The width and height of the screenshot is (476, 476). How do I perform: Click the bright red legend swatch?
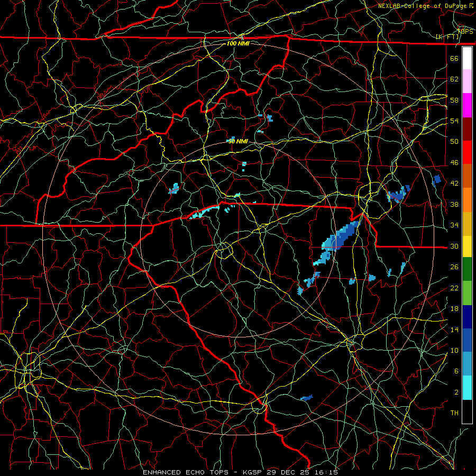467,153
